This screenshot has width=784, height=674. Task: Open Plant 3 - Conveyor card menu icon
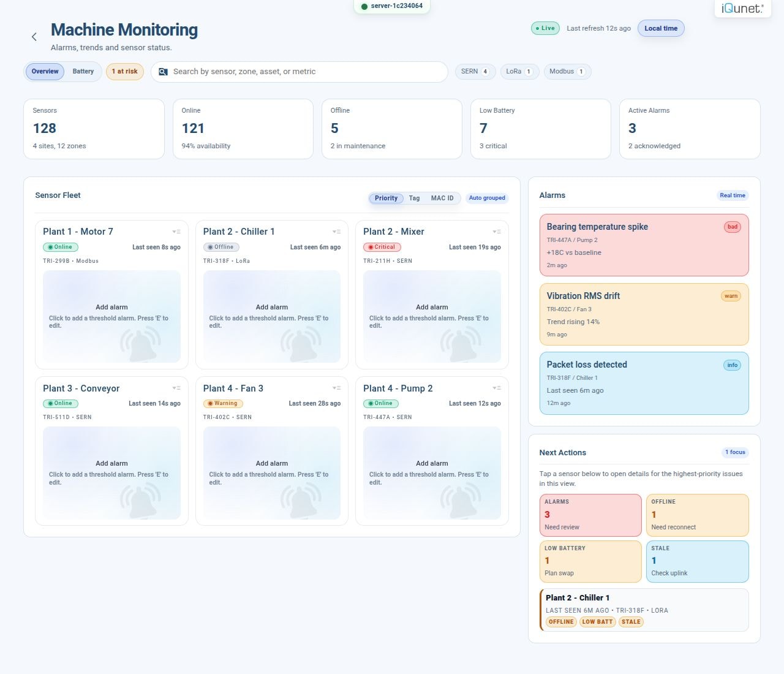coord(176,388)
